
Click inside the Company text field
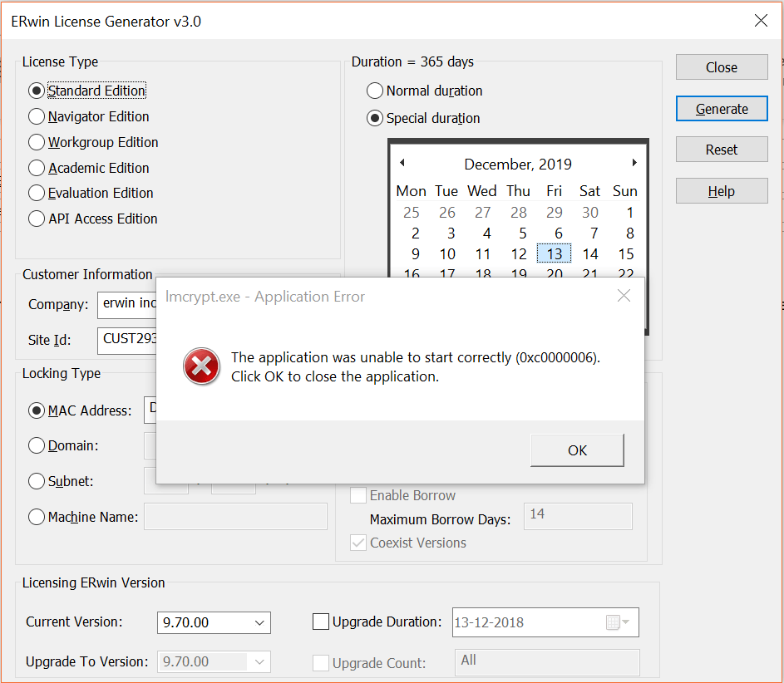pos(133,305)
